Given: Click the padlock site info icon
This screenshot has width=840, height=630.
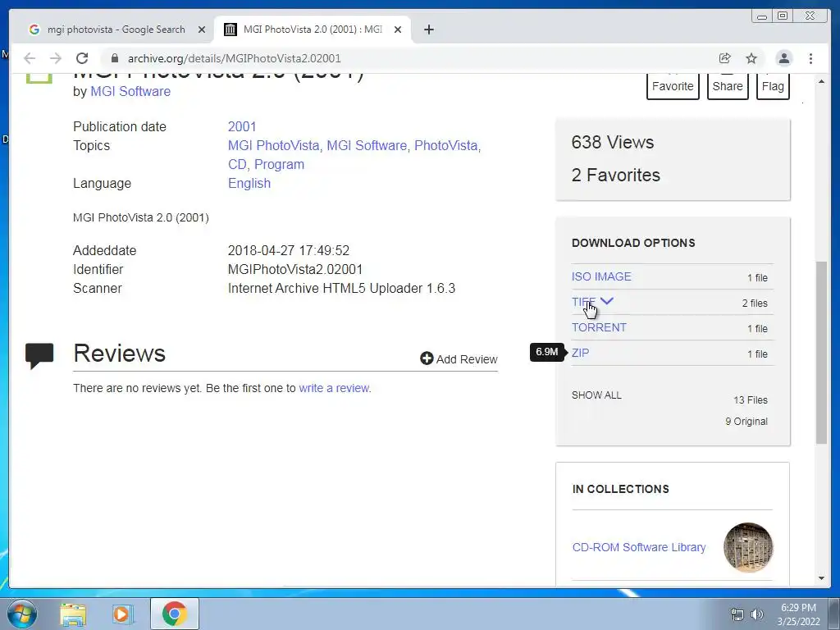Looking at the screenshot, I should (115, 58).
